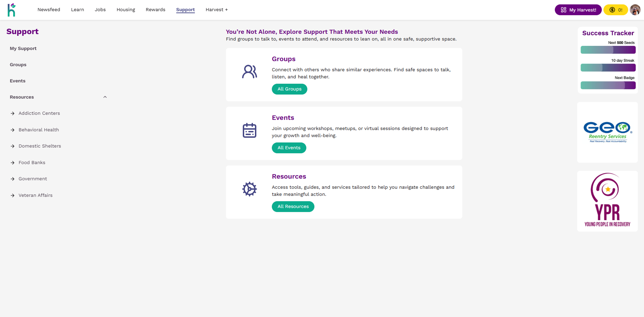
Task: Click the arrow beside Addiction Centers
Action: (x=12, y=113)
